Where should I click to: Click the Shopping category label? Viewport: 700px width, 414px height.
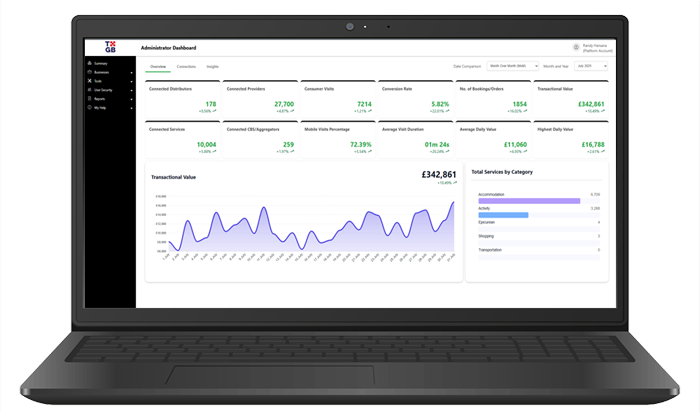click(486, 236)
